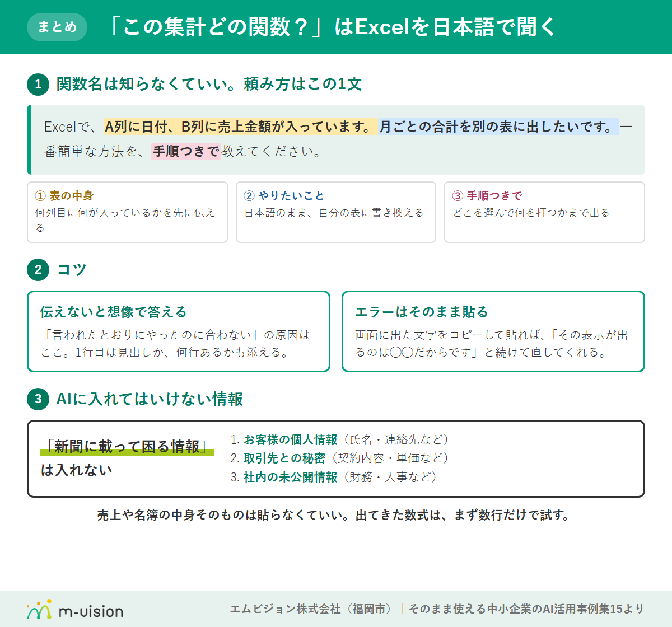
Task: Click the コツ section heading
Action: pyautogui.click(x=72, y=269)
